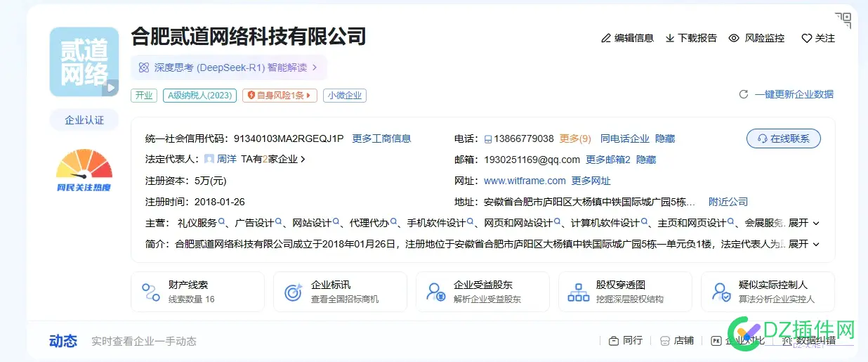Open the 企业标讯 card
This screenshot has height=362, width=868.
[341, 292]
